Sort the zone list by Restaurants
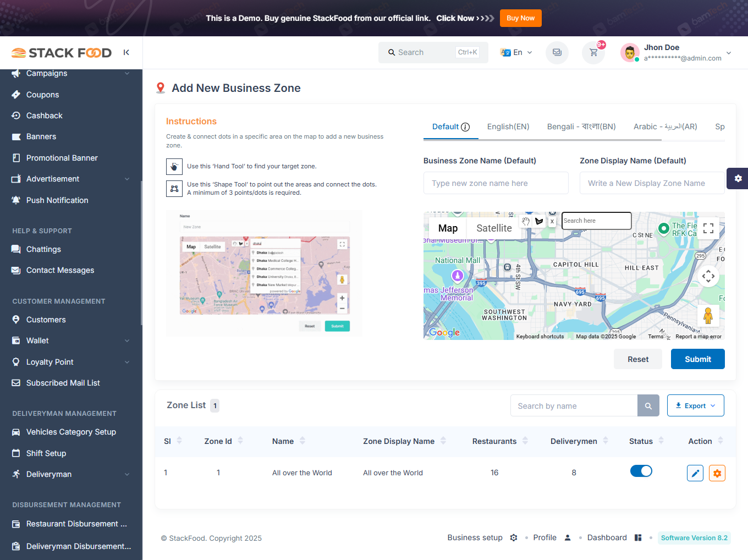Image resolution: width=748 pixels, height=560 pixels. point(525,441)
